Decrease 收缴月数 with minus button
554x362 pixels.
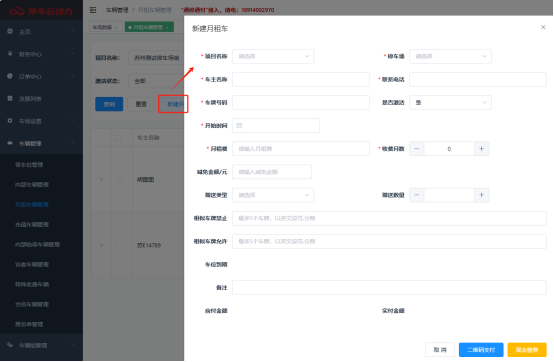click(417, 149)
